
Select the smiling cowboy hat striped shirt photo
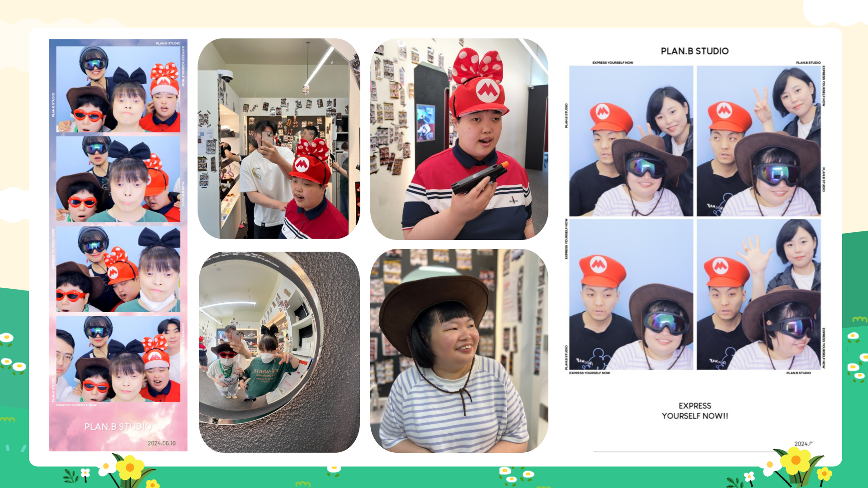tap(459, 351)
